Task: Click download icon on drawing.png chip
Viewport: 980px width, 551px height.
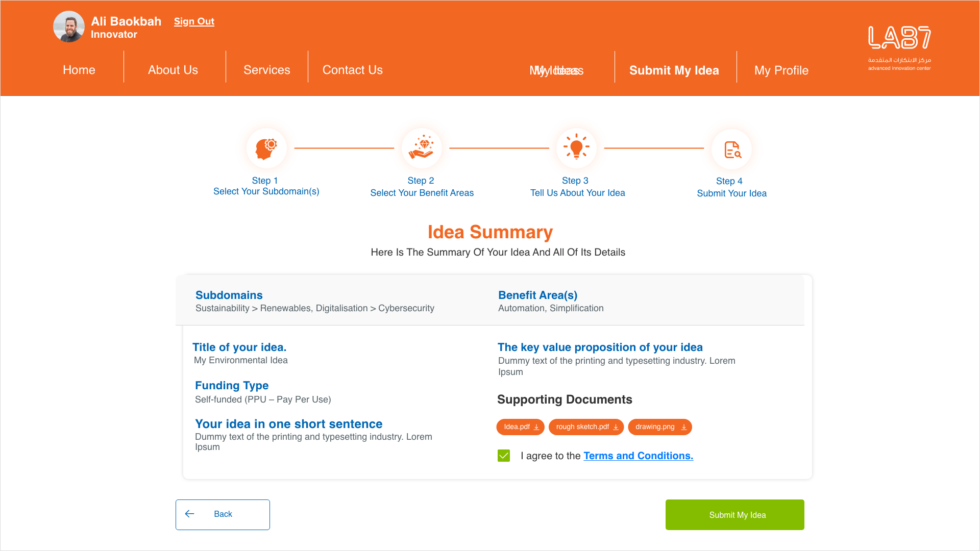Action: 683,428
